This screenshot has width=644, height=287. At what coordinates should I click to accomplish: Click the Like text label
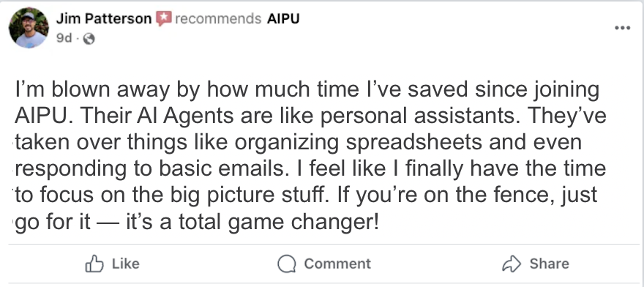pos(126,264)
